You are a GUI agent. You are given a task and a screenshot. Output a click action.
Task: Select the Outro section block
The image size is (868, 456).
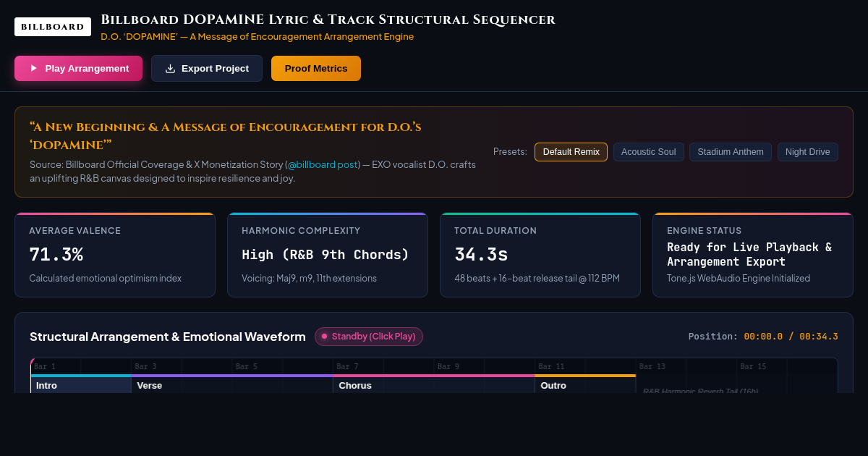coord(585,384)
